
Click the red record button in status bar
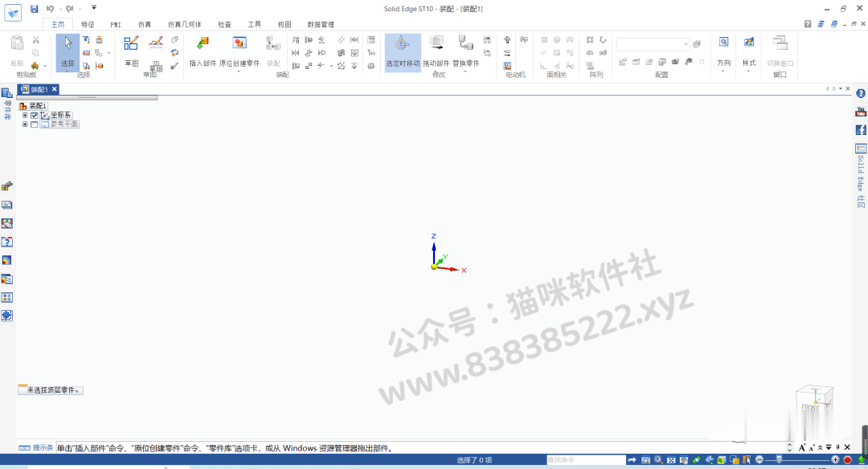tap(848, 460)
